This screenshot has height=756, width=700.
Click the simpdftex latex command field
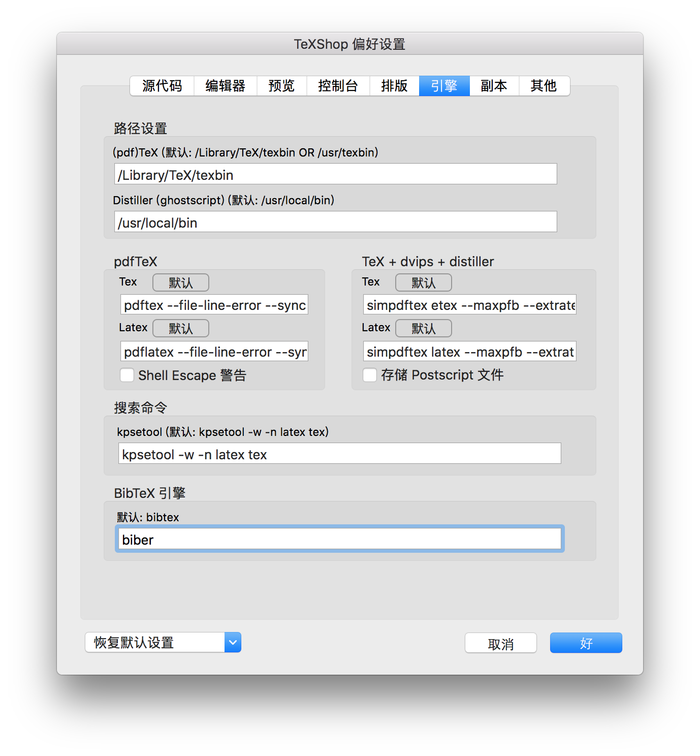[x=470, y=352]
